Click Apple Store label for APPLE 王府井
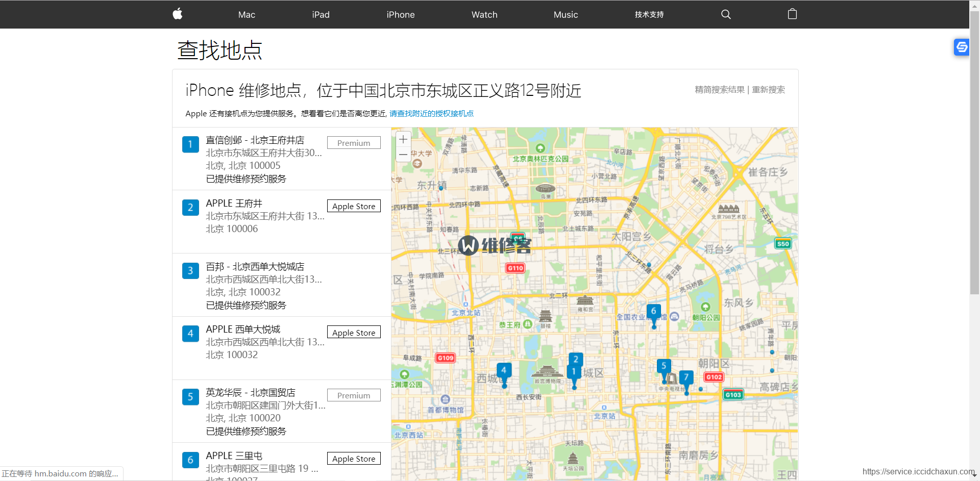 (x=354, y=206)
